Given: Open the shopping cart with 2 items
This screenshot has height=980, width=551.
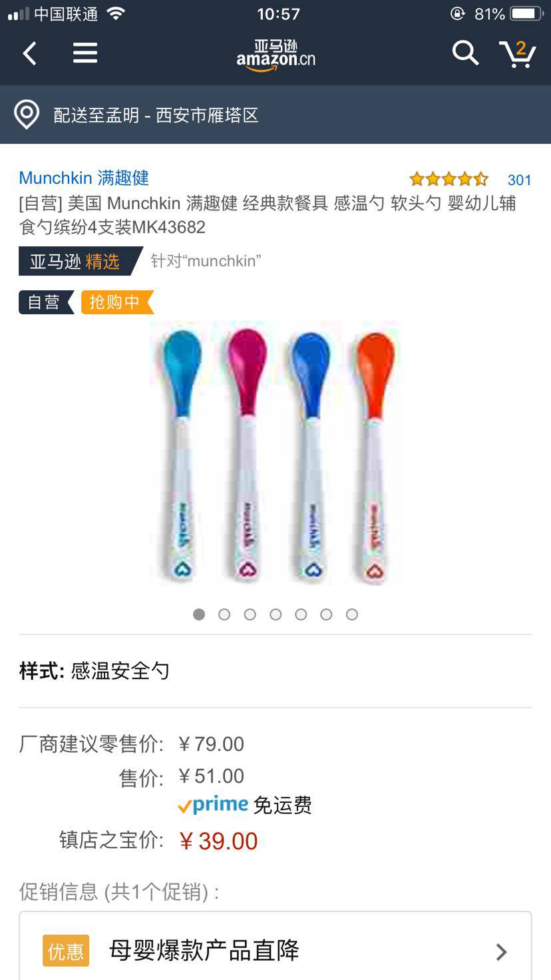Looking at the screenshot, I should (518, 53).
